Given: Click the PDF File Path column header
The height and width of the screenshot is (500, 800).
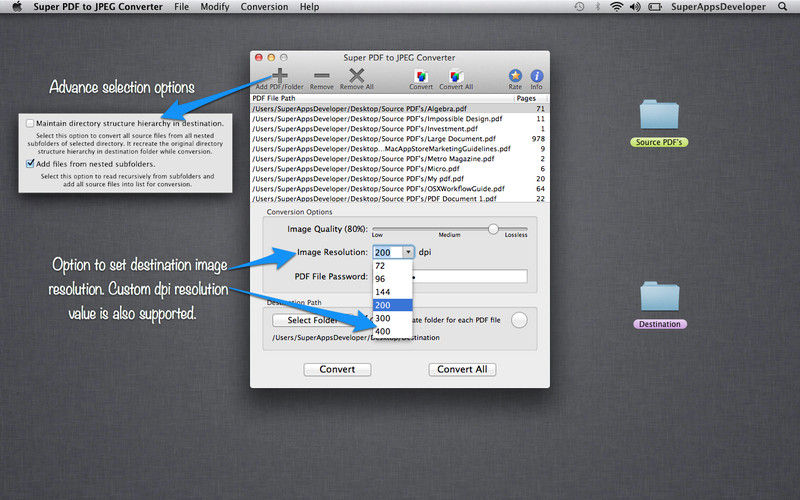Looking at the screenshot, I should pos(383,98).
